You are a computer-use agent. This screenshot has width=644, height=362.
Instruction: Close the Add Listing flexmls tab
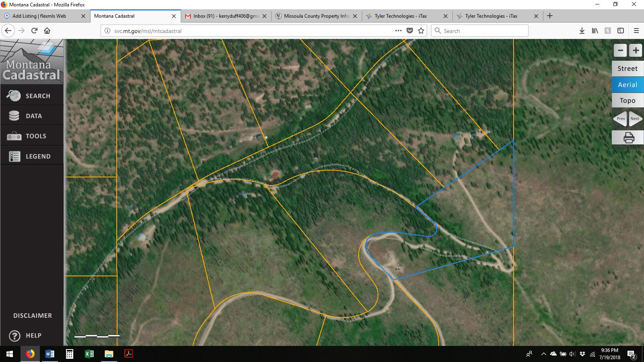coord(83,16)
